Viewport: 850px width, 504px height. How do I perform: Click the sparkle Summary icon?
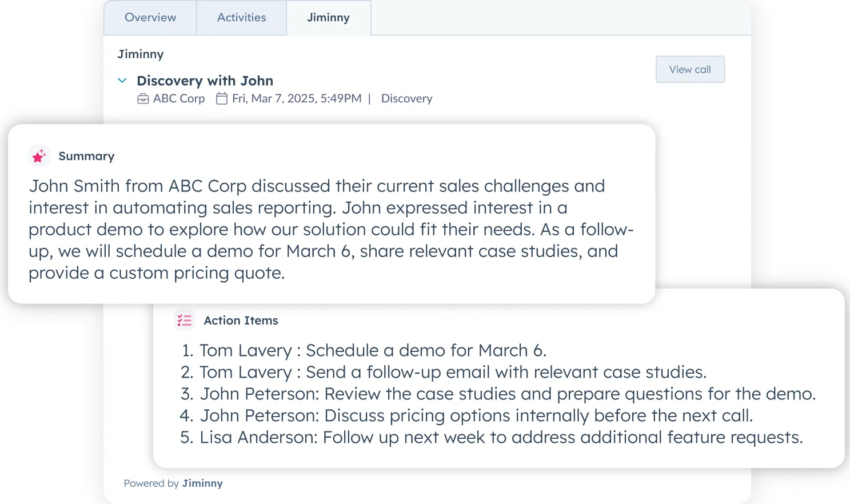(x=39, y=155)
